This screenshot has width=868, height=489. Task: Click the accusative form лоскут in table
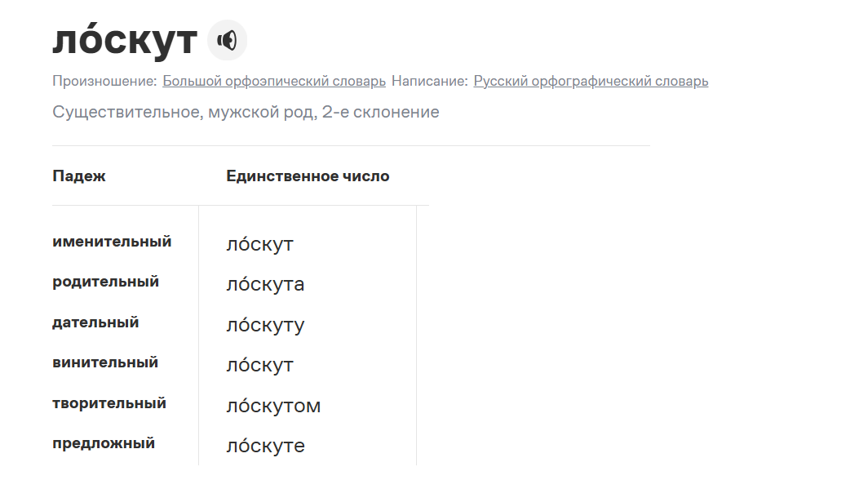[259, 365]
